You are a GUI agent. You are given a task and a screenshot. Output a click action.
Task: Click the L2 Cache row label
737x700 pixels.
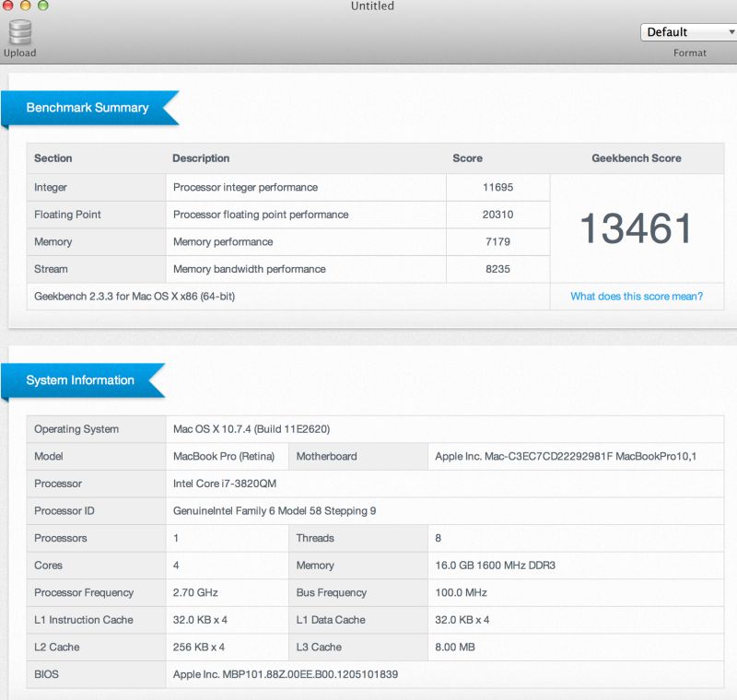(57, 647)
